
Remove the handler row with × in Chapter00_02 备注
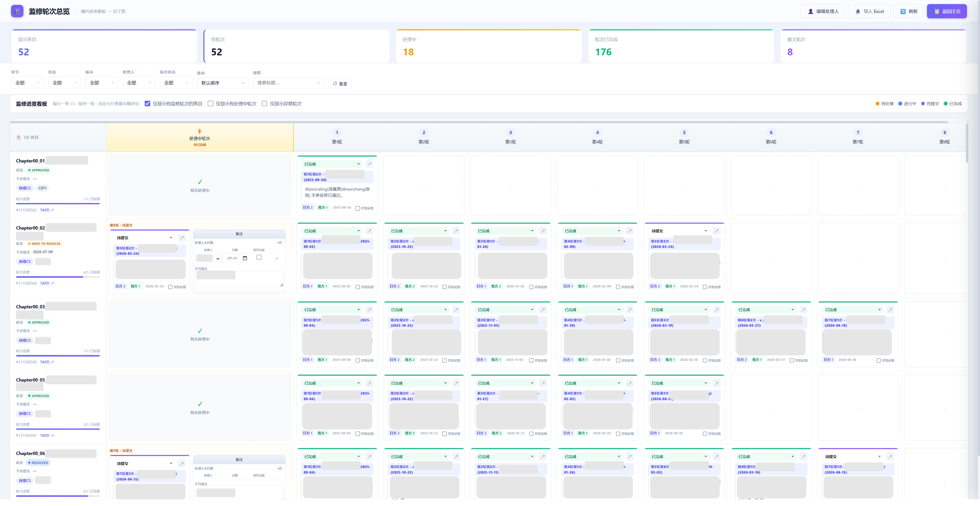277,259
